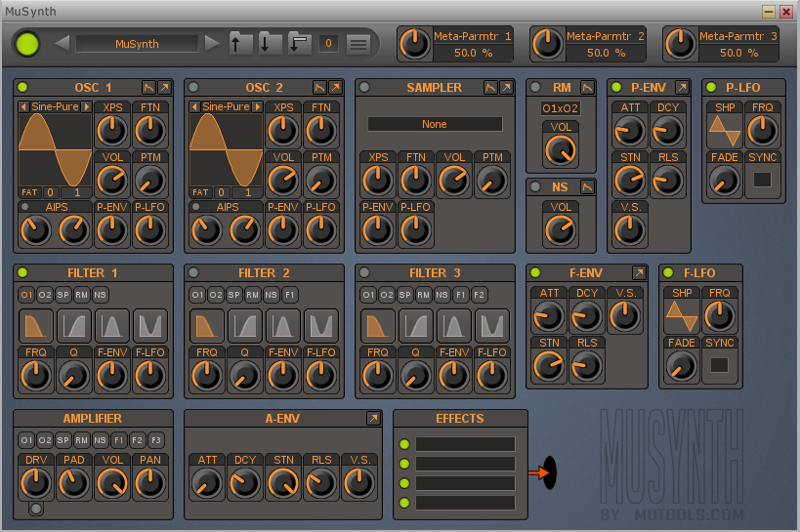Open RM source selector O1xO2
Screen dimensions: 800x532
pos(561,108)
